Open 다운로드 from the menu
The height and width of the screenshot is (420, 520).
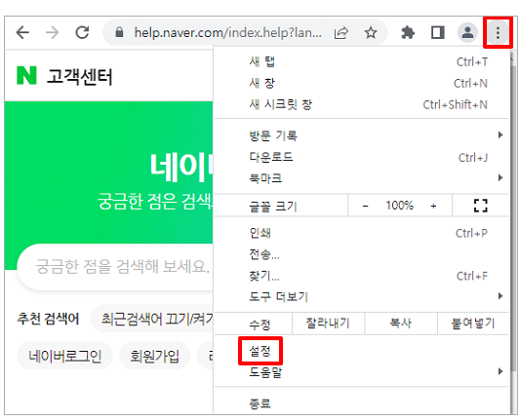coord(362,157)
